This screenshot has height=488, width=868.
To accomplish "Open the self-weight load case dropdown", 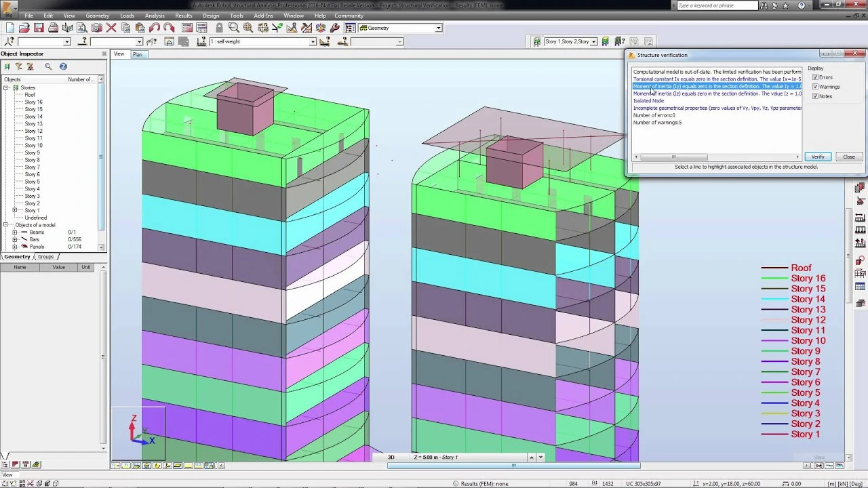I will coord(313,41).
